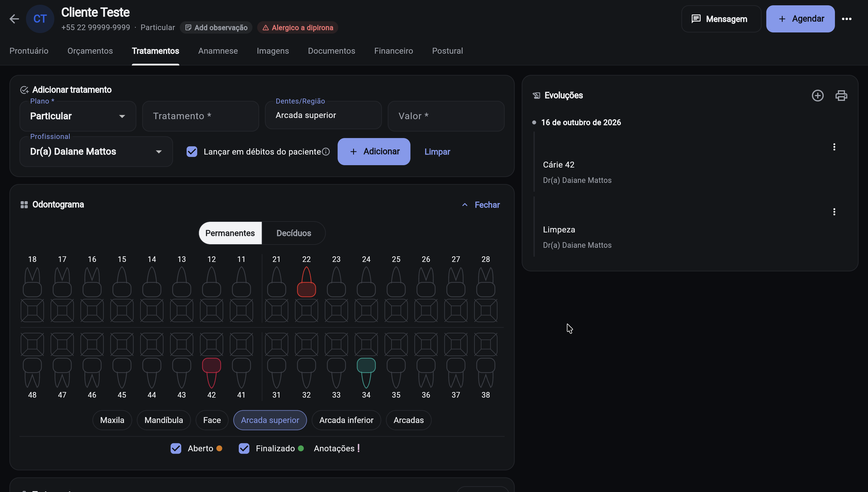
Task: Click the CT patient avatar
Action: tap(40, 19)
